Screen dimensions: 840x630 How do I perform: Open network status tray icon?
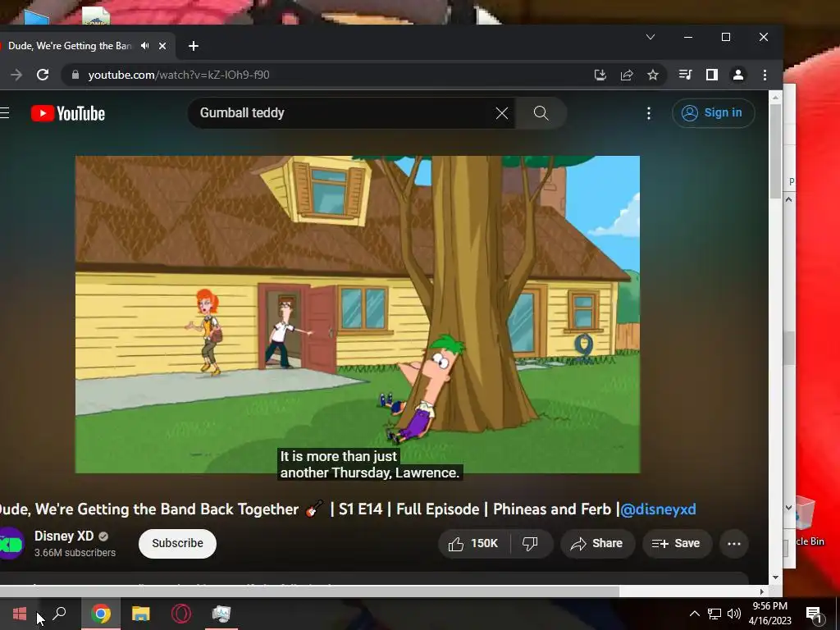pyautogui.click(x=714, y=614)
